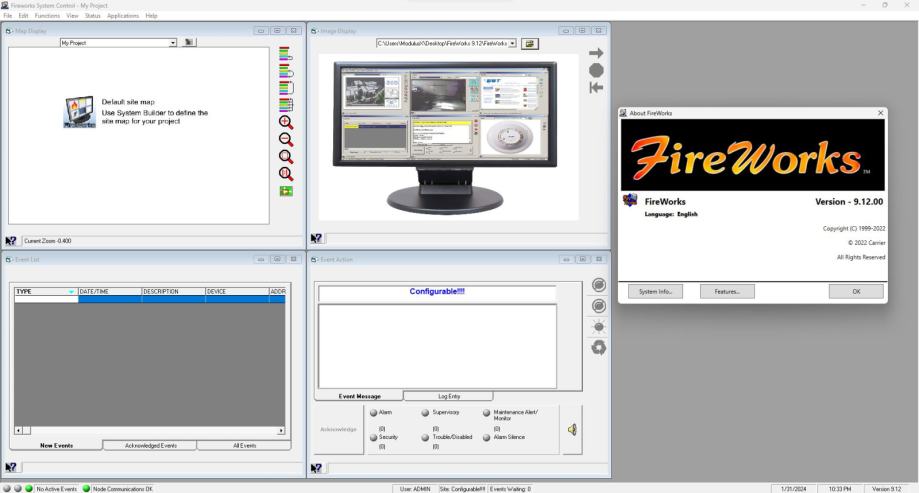This screenshot has width=919, height=493.
Task: Click the FireWorks app icon in About dialog
Action: coord(630,201)
